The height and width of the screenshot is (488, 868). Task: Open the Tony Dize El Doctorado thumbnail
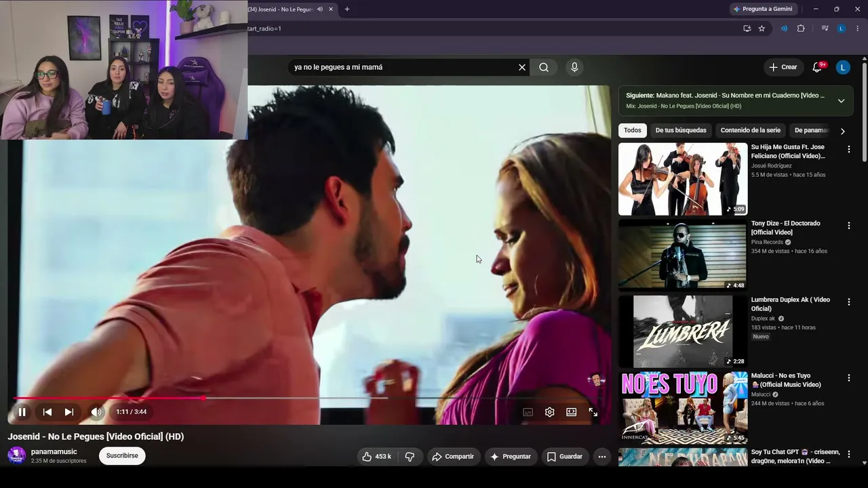click(x=683, y=255)
